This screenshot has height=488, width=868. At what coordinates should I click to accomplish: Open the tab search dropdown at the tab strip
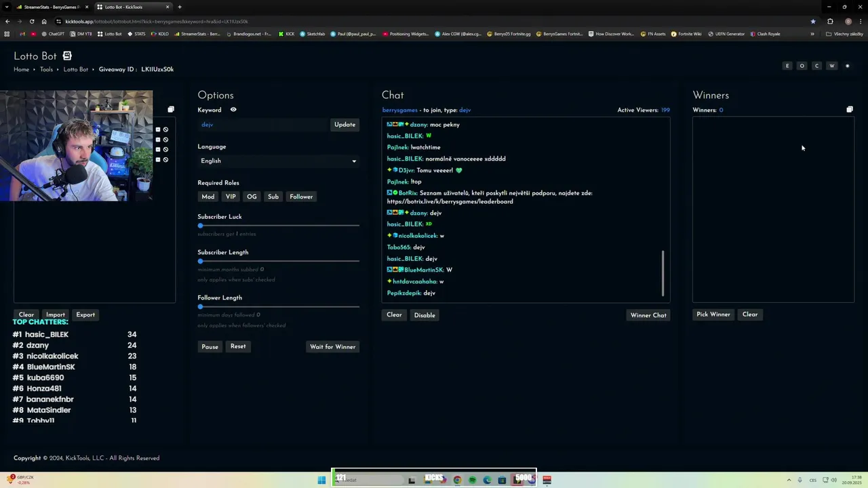[x=7, y=7]
